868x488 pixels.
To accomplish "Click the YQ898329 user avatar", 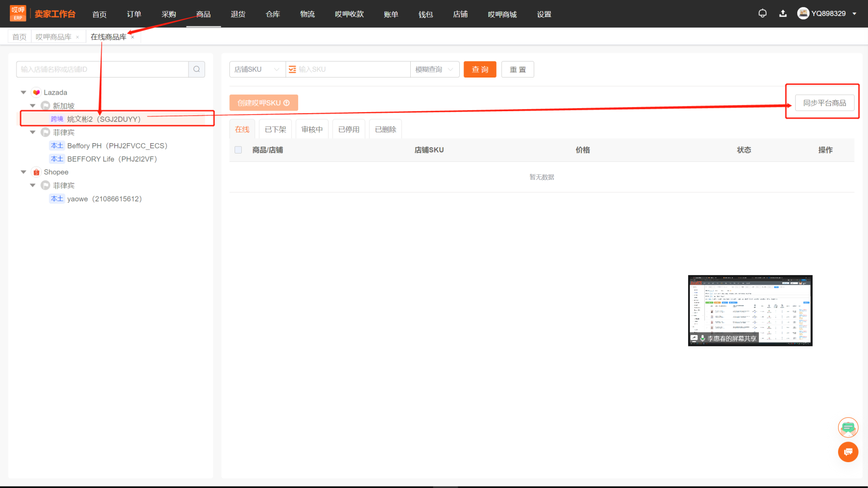I will click(x=803, y=13).
